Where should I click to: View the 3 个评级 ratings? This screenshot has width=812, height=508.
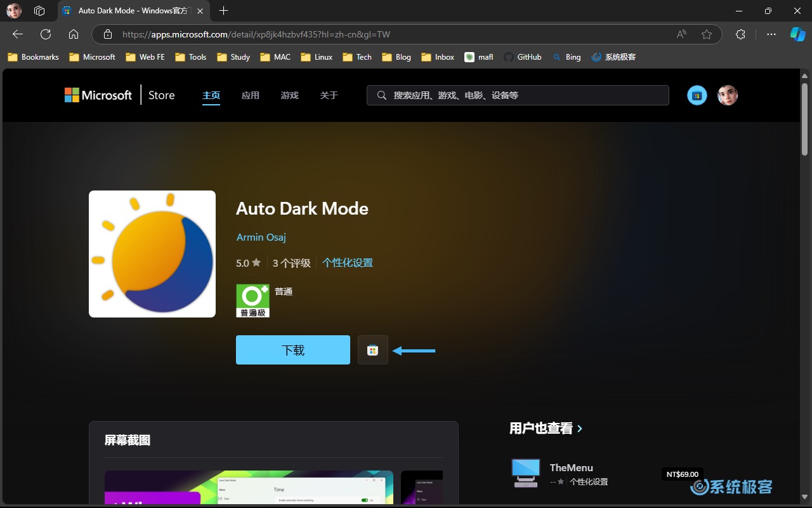click(x=292, y=263)
